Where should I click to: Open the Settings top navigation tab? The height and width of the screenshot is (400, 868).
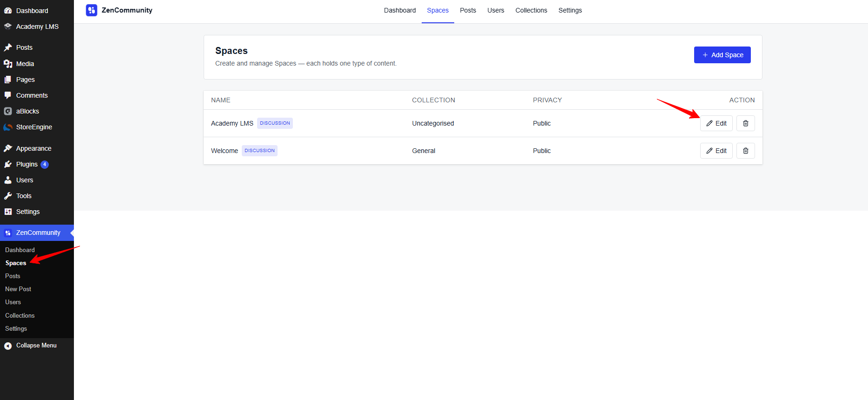tap(570, 10)
